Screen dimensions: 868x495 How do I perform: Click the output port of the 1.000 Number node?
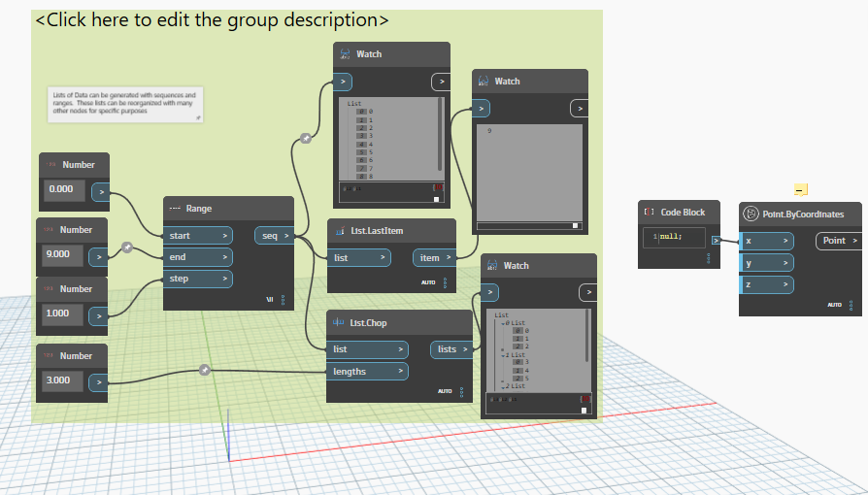point(98,316)
